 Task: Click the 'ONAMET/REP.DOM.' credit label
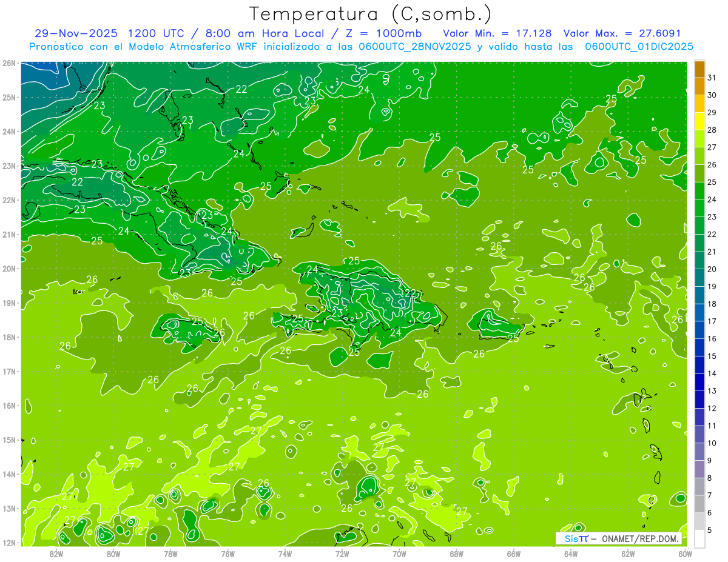pyautogui.click(x=639, y=539)
